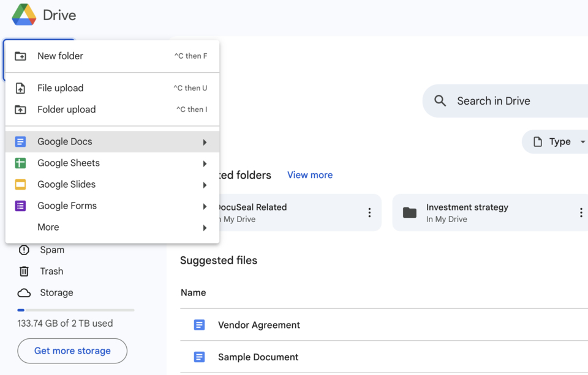Click the Storage cloud icon
Viewport: 588px width, 375px height.
click(24, 292)
